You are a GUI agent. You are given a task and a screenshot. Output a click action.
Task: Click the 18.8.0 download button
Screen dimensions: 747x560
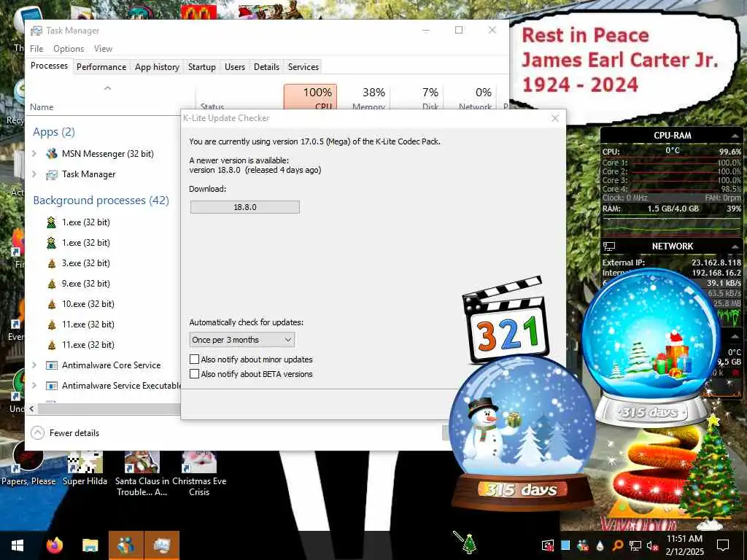(245, 207)
